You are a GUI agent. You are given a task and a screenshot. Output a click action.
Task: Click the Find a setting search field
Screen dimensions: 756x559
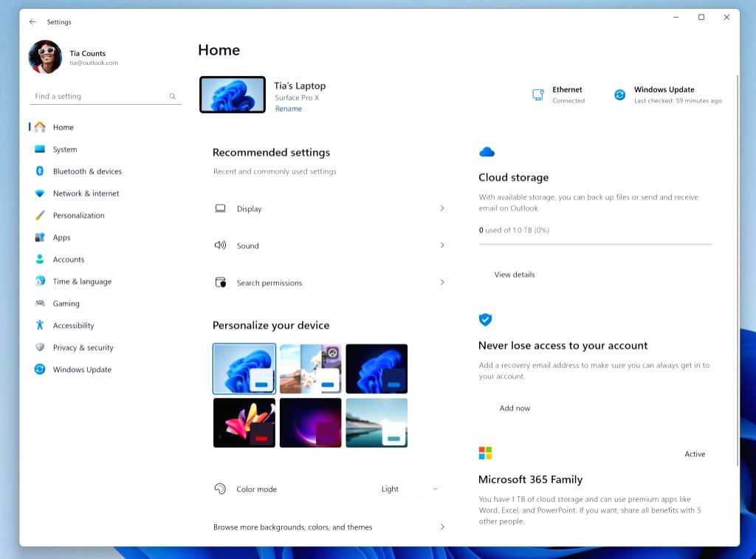pos(105,96)
